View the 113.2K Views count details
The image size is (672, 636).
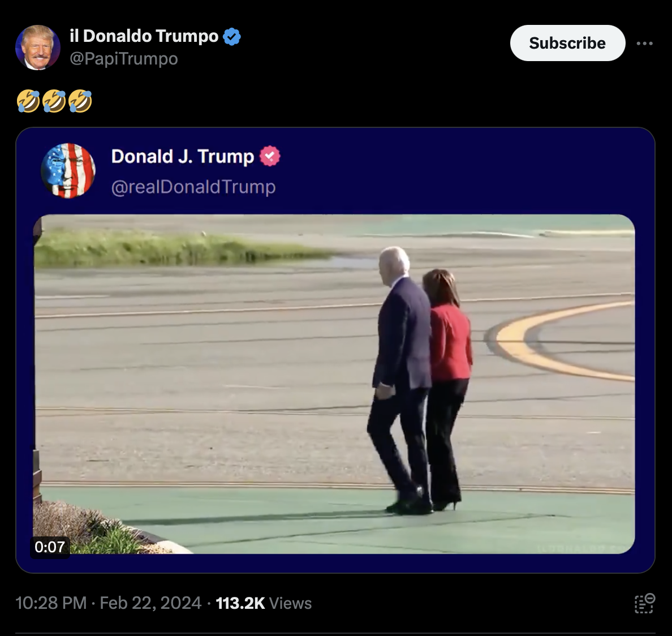264,603
